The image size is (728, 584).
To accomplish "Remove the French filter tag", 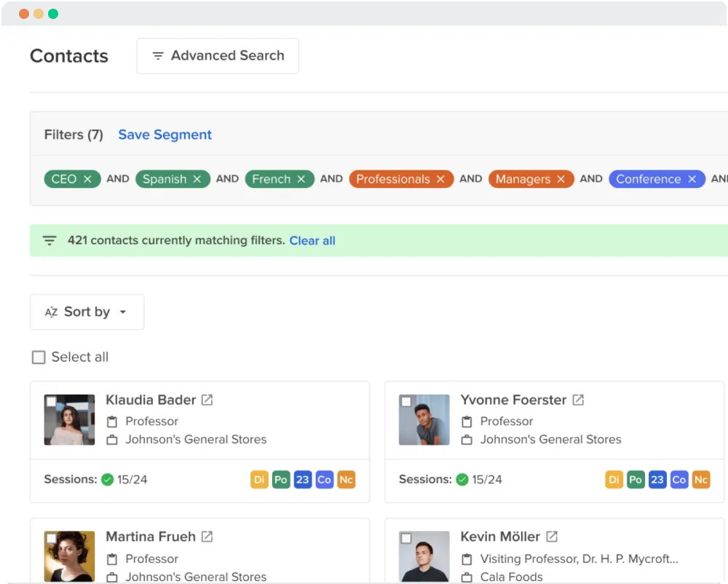I will pos(301,179).
